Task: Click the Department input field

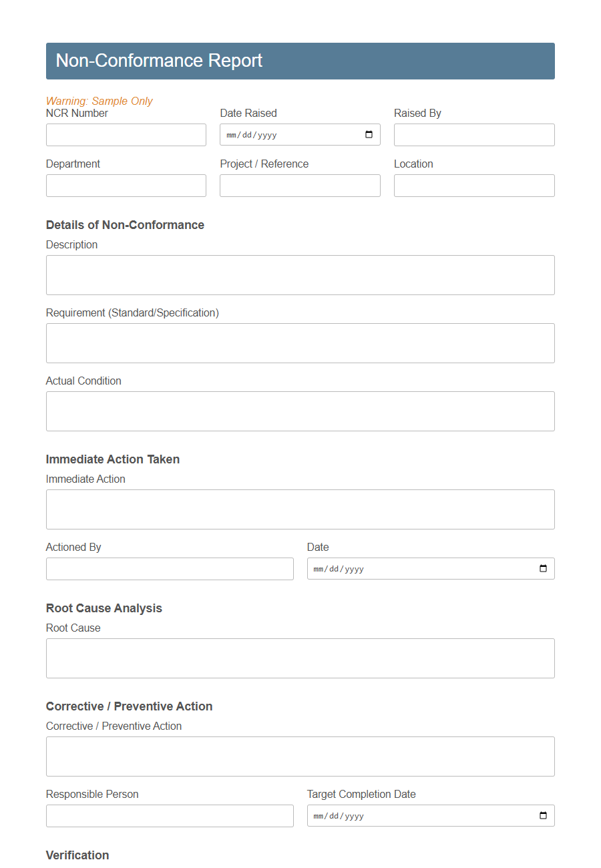Action: tap(126, 185)
